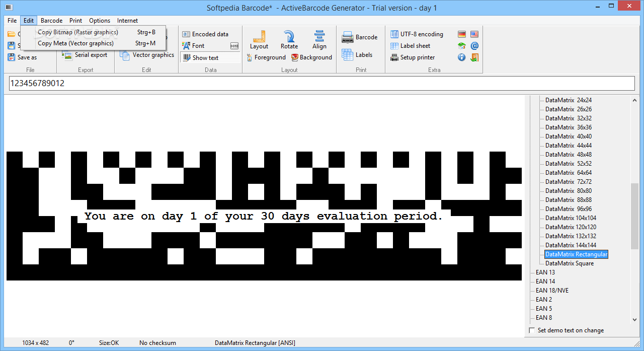Select EAN 13 barcode type
Image resolution: width=644 pixels, height=351 pixels.
pos(545,272)
